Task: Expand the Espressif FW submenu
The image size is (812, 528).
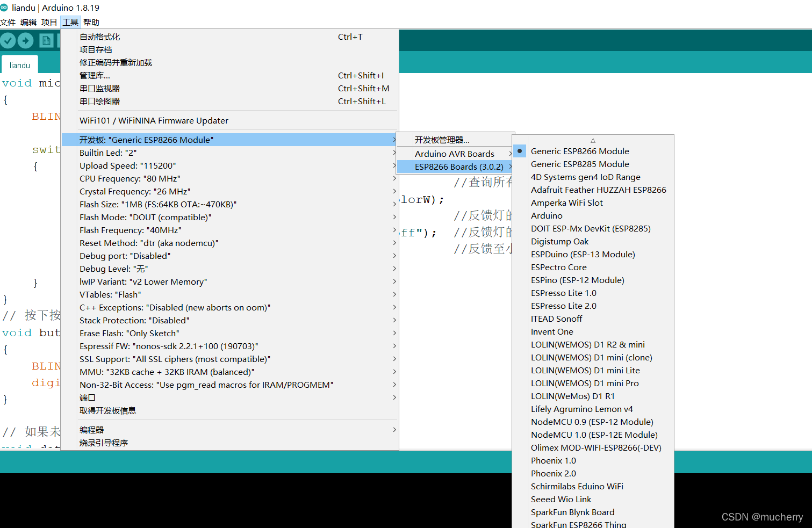Action: pyautogui.click(x=230, y=346)
